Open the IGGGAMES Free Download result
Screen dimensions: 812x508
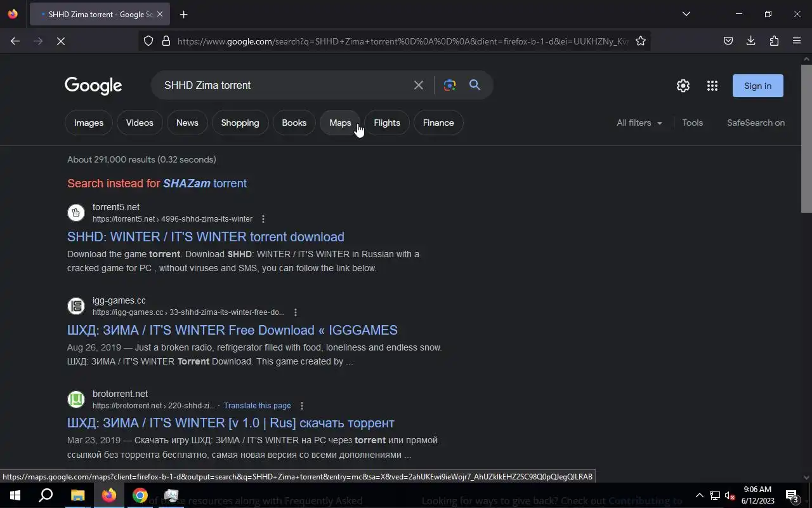[x=232, y=330]
